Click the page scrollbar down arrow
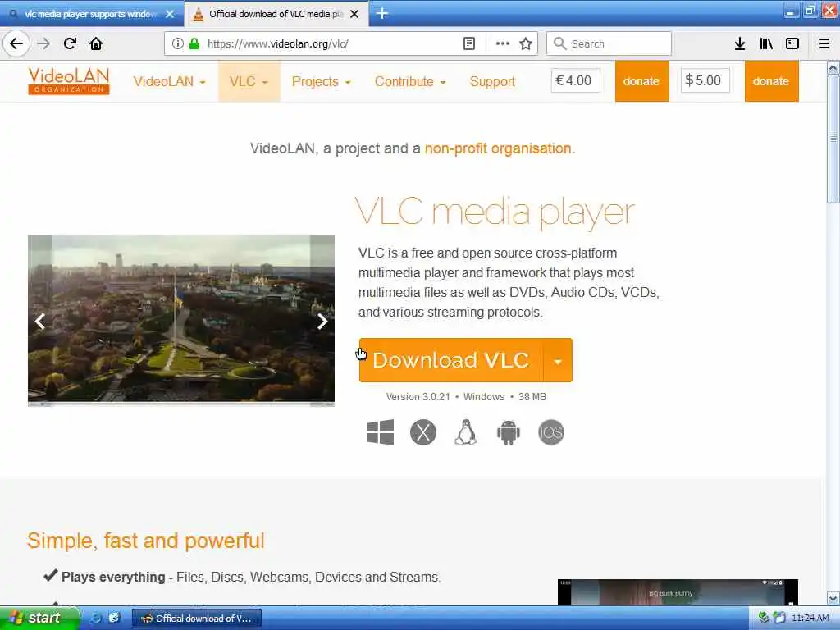Screen dimensions: 840x630 pyautogui.click(x=833, y=598)
